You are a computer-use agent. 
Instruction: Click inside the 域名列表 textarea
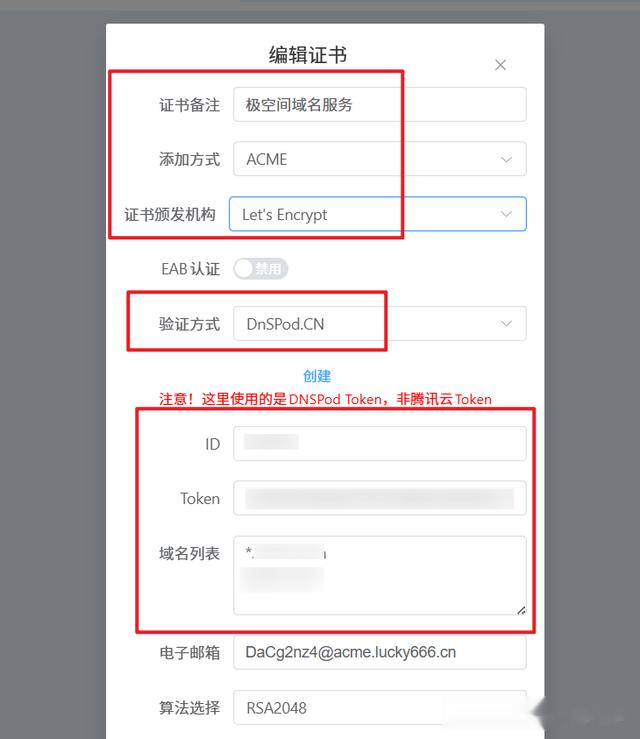click(380, 575)
